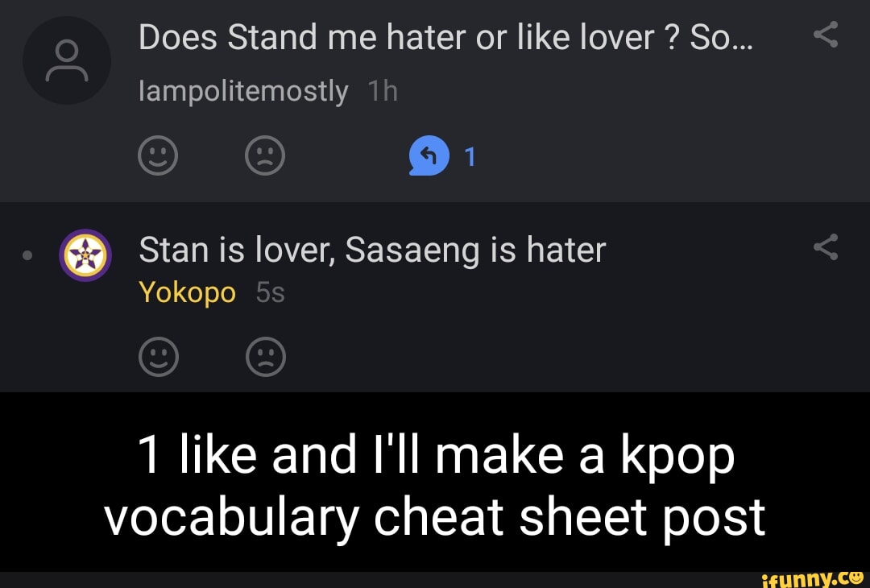Expand the truncated comment ending in 'So...'
Screen dimensions: 870x588
click(x=448, y=35)
